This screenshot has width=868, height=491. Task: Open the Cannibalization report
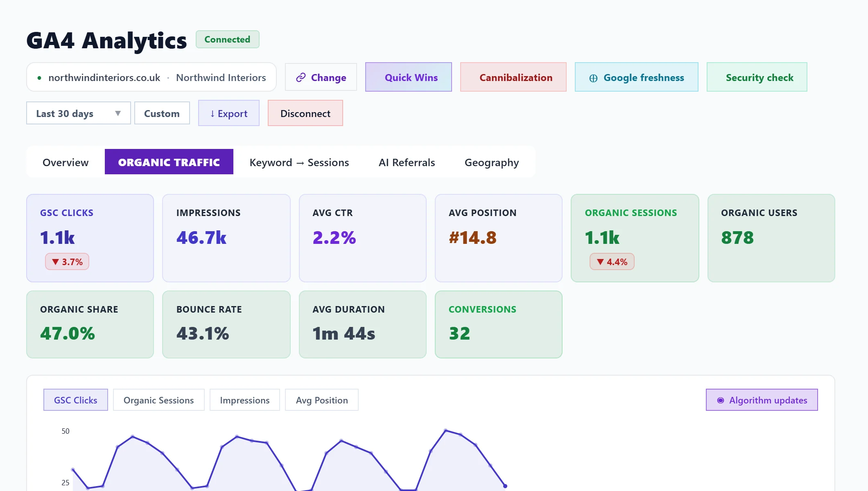[x=513, y=77]
